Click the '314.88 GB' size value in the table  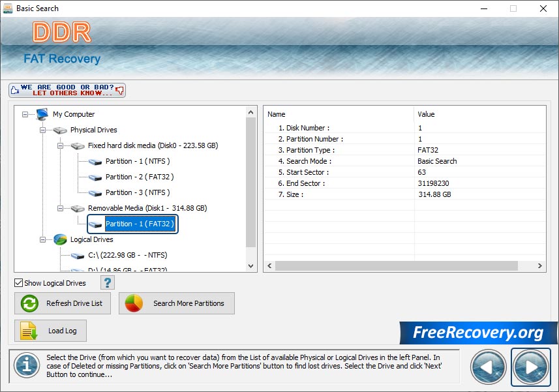[x=434, y=194]
